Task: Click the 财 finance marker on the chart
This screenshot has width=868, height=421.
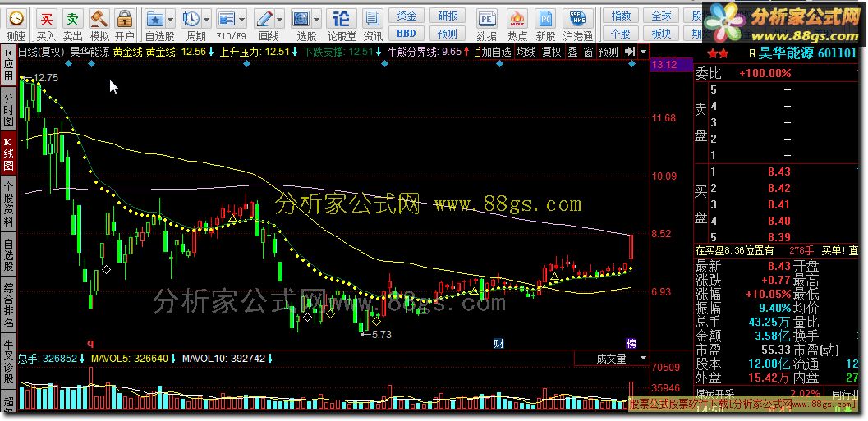Action: click(x=498, y=343)
